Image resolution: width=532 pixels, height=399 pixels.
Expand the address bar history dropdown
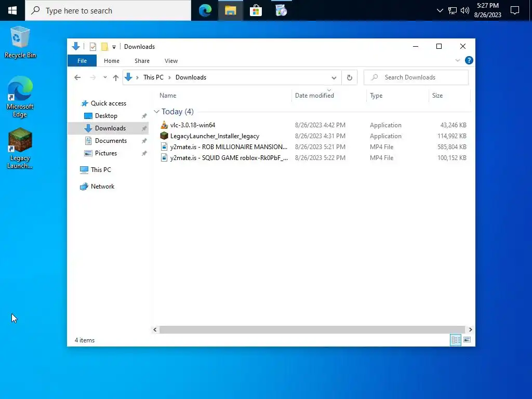(334, 78)
